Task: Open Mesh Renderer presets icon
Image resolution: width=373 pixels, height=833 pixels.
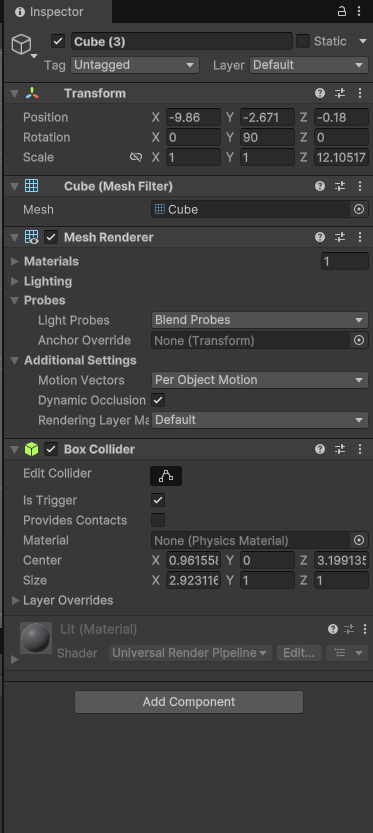Action: click(x=340, y=237)
